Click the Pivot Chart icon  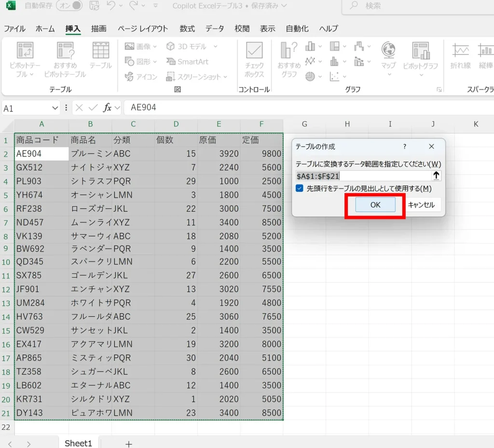[x=421, y=51]
